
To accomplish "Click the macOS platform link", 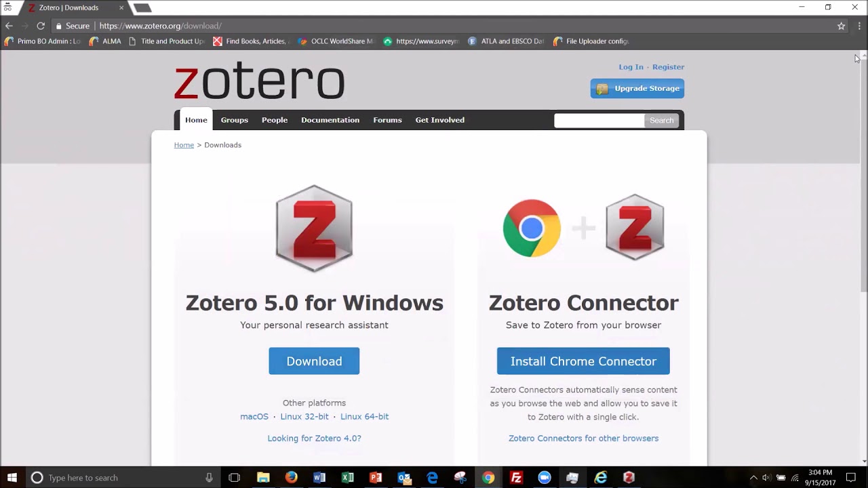I will (254, 417).
